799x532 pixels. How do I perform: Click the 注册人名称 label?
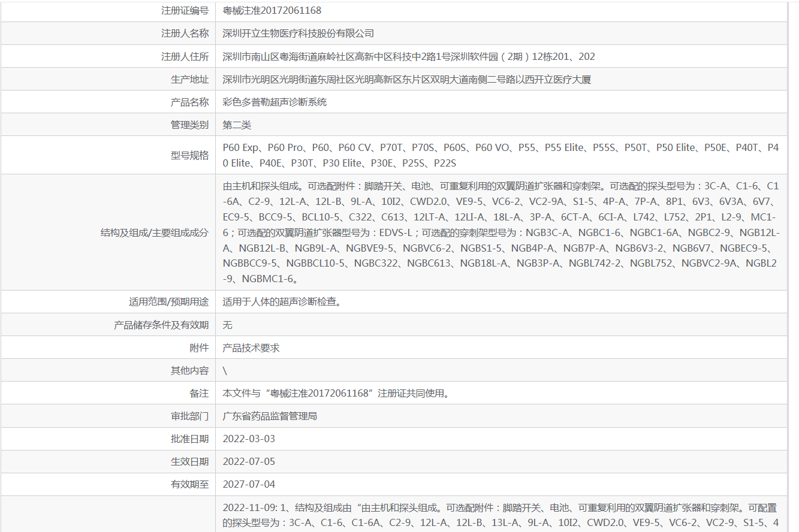(x=185, y=34)
